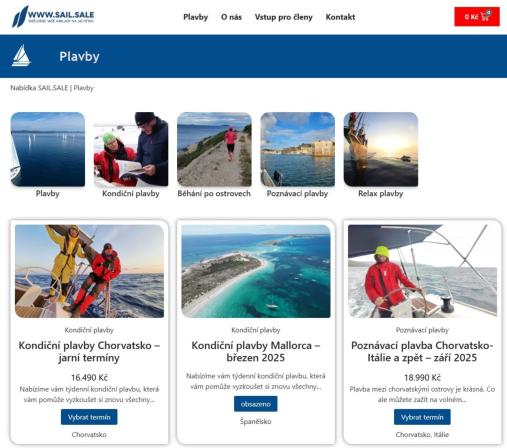The width and height of the screenshot is (507, 448).
Task: Click the obsazeno button on Mallorca card
Action: [256, 404]
